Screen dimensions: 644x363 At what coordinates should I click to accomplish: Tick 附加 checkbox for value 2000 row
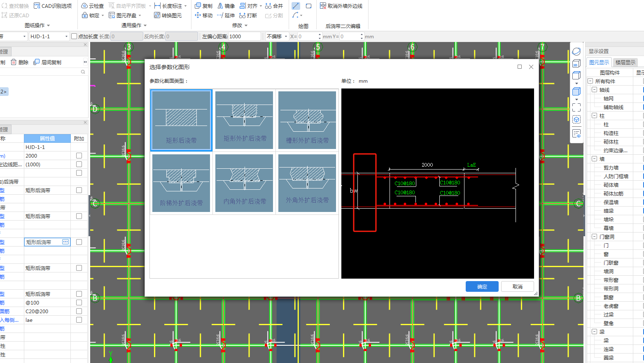[x=79, y=156]
